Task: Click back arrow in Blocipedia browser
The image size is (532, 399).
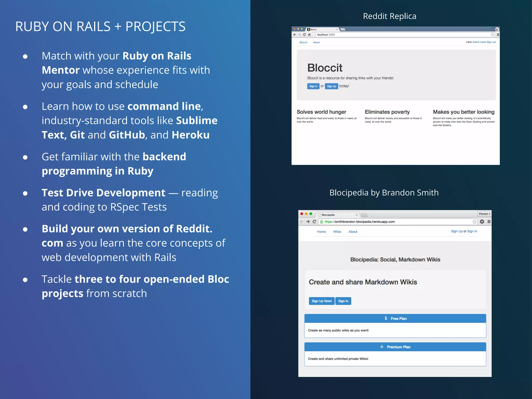Action: 302,222
